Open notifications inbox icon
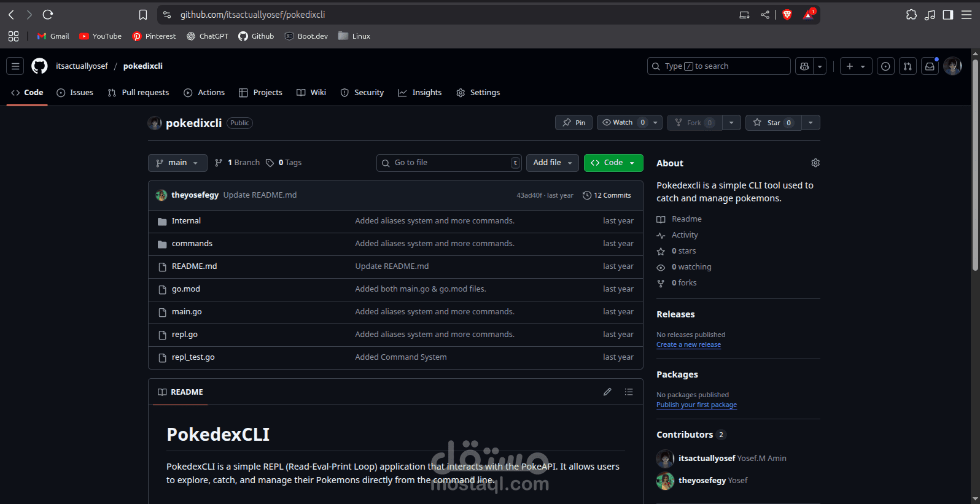Image resolution: width=980 pixels, height=504 pixels. click(x=930, y=66)
